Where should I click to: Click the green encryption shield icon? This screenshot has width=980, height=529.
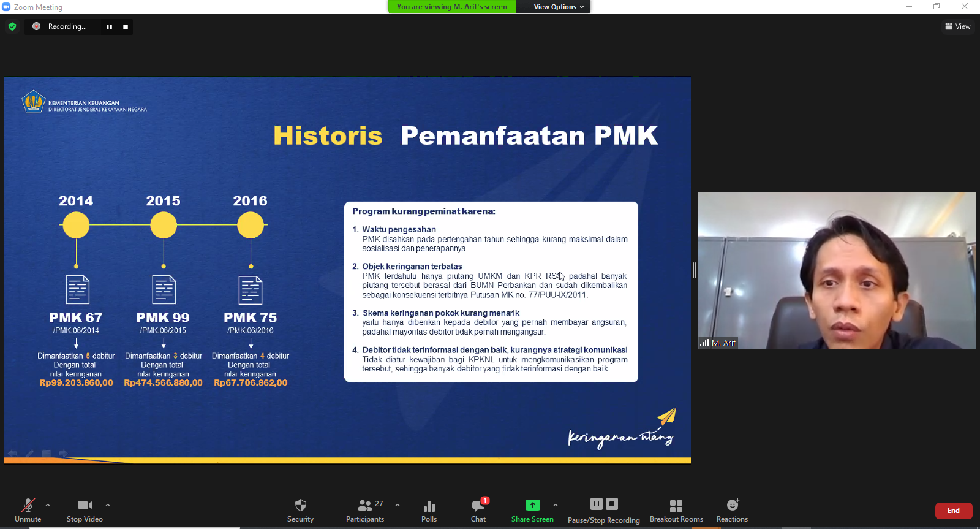coord(12,26)
